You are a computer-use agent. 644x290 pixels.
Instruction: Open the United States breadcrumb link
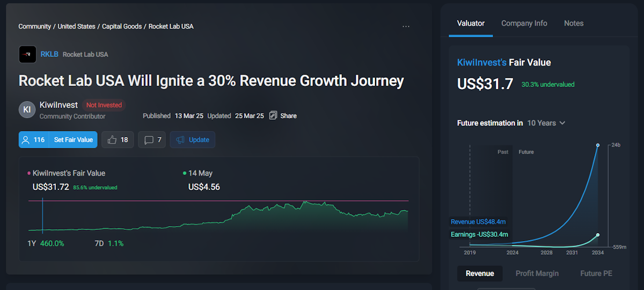(77, 26)
